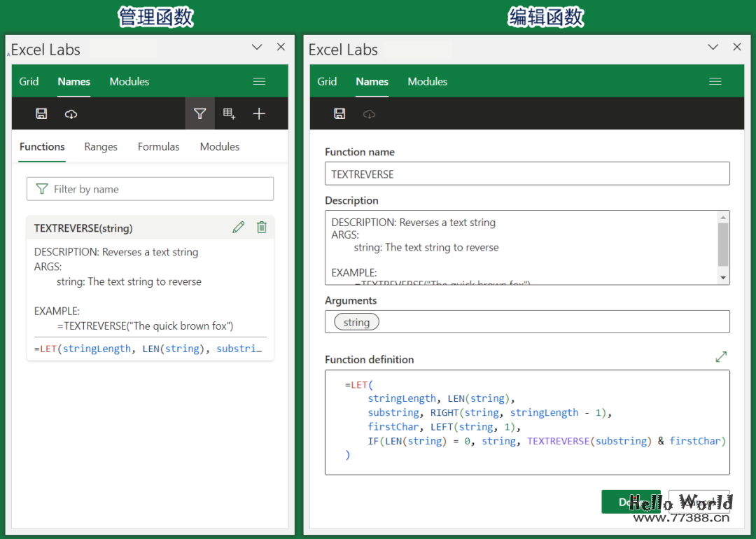
Task: Delete TEXTREVERSE using the trash icon
Action: point(262,227)
